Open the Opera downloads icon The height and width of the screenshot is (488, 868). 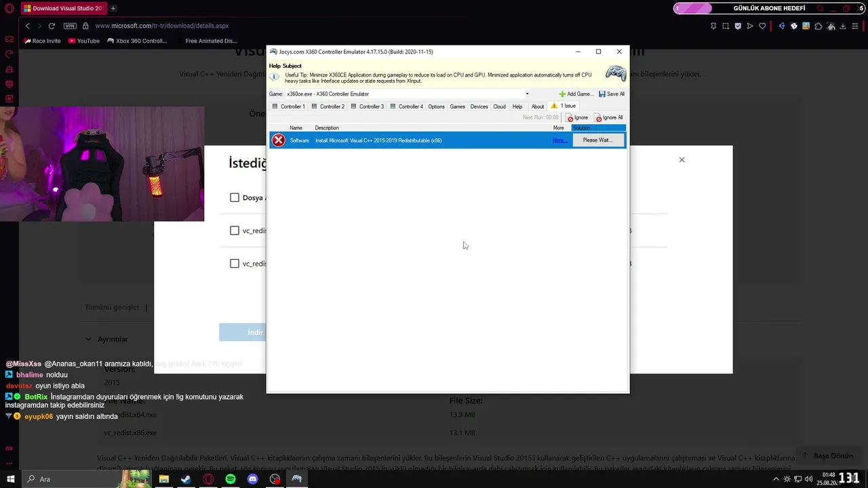tap(843, 26)
